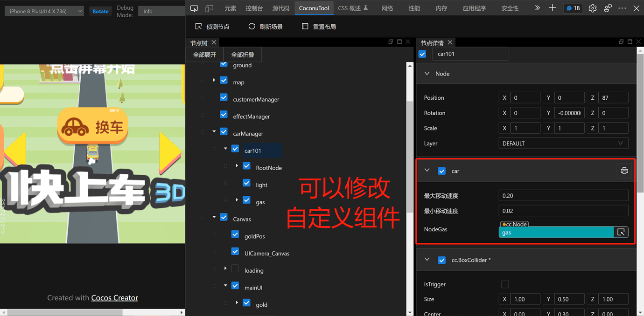Uncheck the customerManager node checkbox
Image resolution: width=644 pixels, height=316 pixels.
click(x=224, y=99)
